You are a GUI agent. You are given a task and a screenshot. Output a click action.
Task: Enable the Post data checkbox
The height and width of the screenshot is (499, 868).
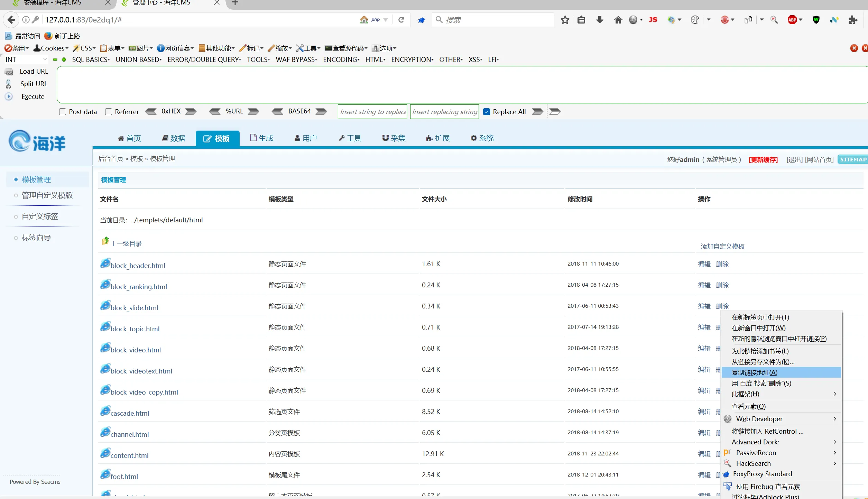[x=63, y=112]
